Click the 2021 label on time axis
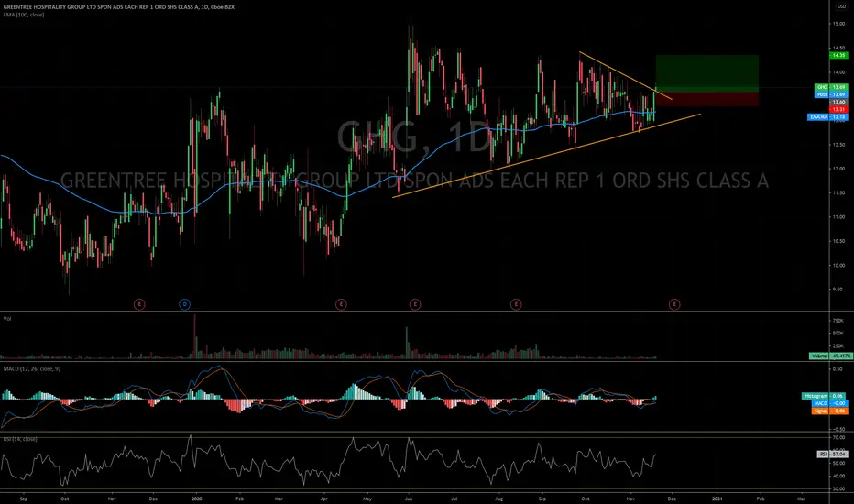 point(717,499)
